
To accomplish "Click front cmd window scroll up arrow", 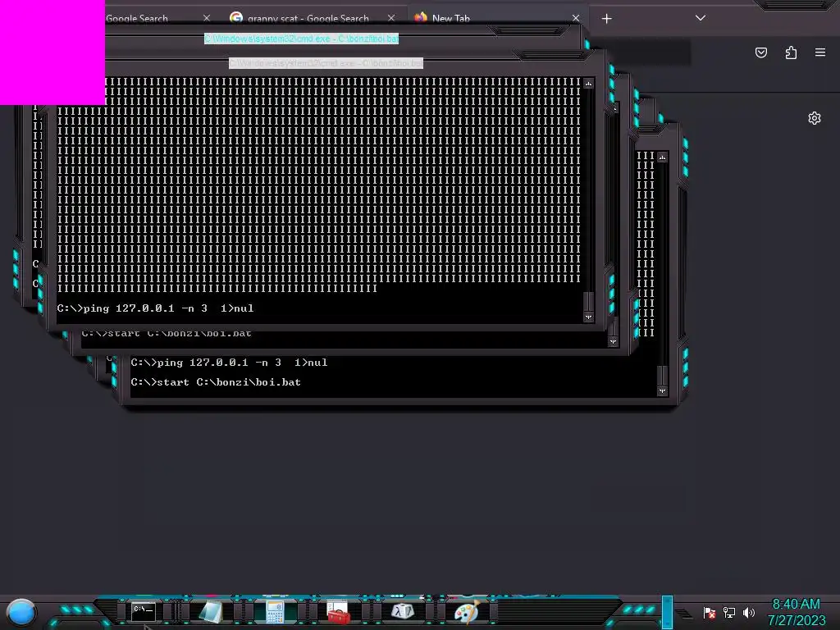I will (x=588, y=84).
